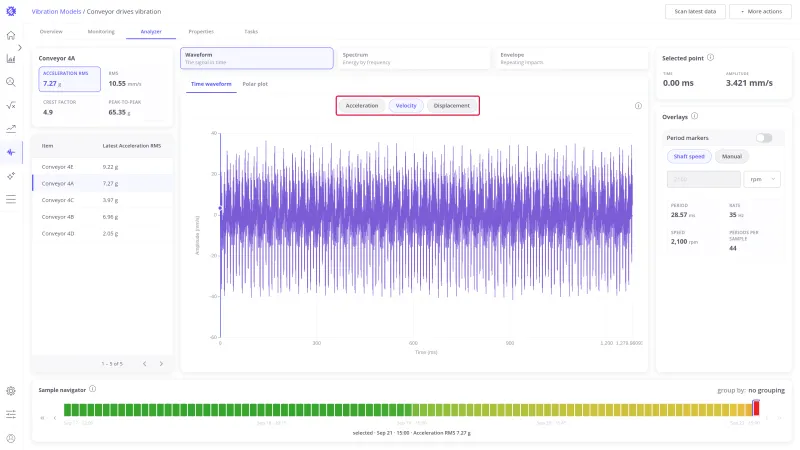Open the vibration waveform sidebar icon

coord(11,152)
